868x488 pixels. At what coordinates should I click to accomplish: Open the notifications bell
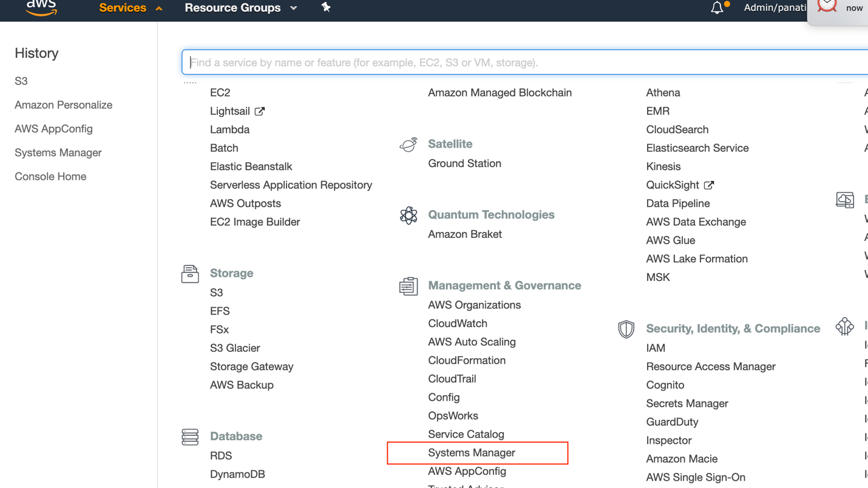click(717, 8)
